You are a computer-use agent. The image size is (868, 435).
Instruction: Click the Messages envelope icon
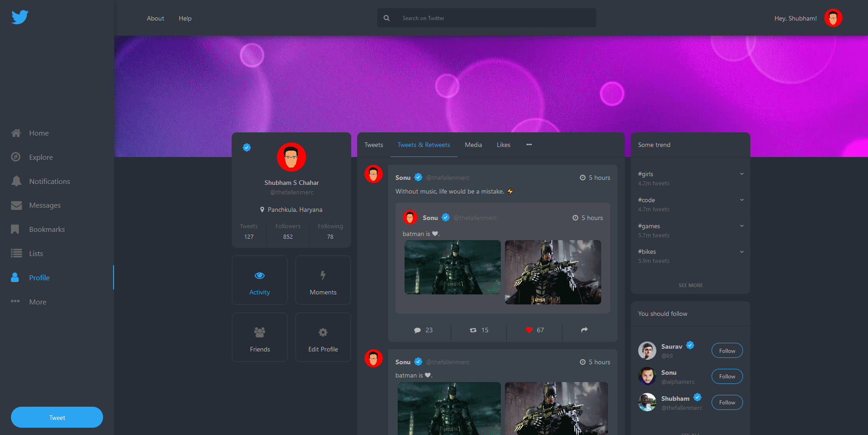(x=16, y=205)
